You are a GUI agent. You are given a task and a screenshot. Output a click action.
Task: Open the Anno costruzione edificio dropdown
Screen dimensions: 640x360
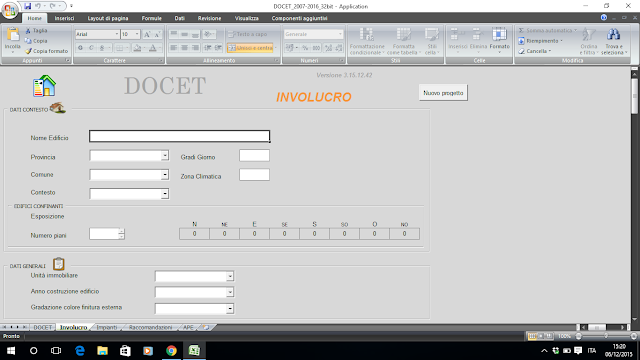coord(230,292)
